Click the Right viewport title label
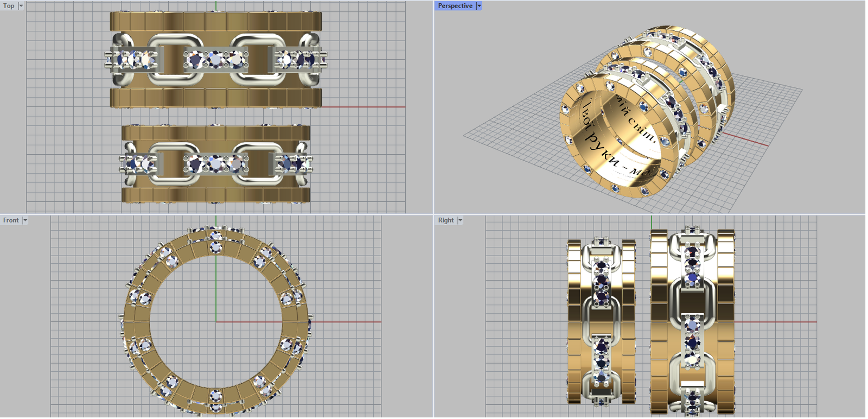Screen dimensions: 868x419 click(x=446, y=220)
